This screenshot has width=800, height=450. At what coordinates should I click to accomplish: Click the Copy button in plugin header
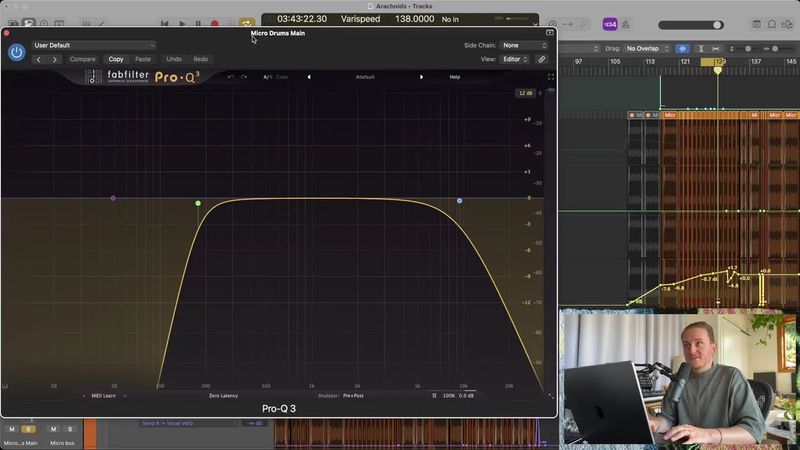(116, 59)
